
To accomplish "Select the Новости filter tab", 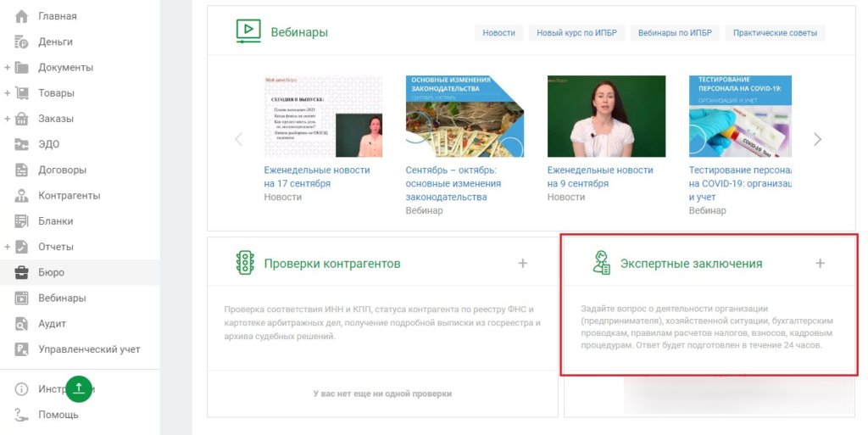I will 498,33.
